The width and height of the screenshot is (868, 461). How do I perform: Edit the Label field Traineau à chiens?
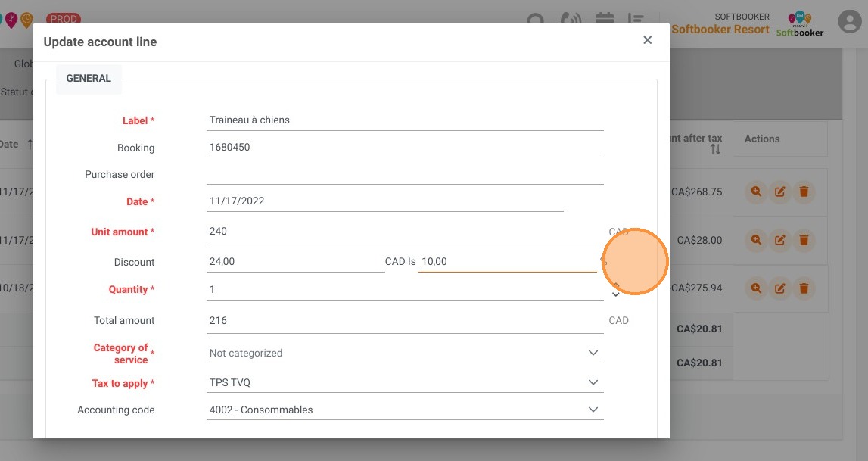click(405, 120)
